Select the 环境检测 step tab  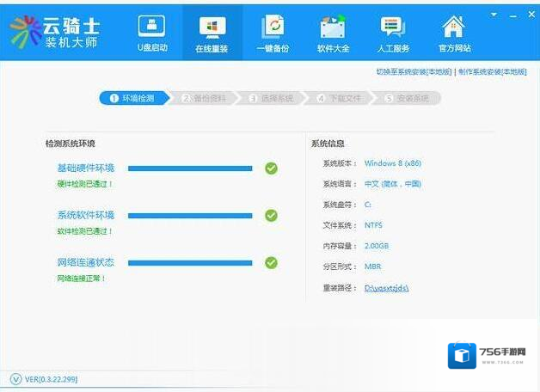(132, 99)
